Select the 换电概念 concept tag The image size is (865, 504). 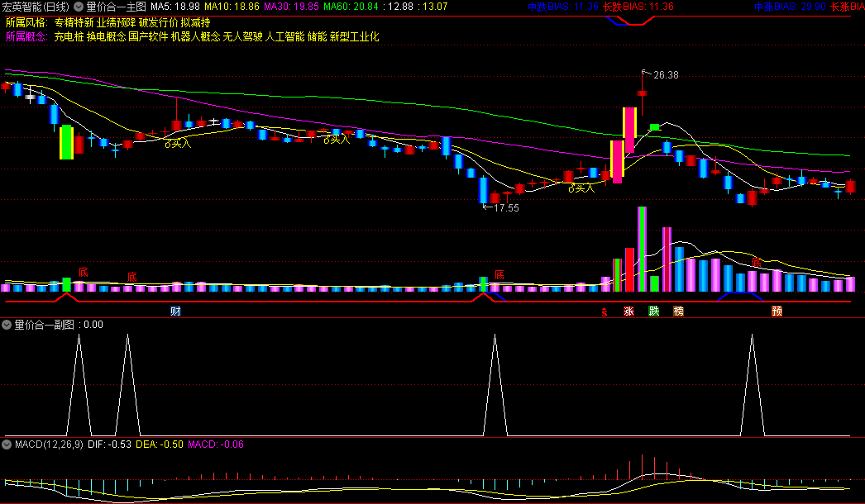coord(107,37)
